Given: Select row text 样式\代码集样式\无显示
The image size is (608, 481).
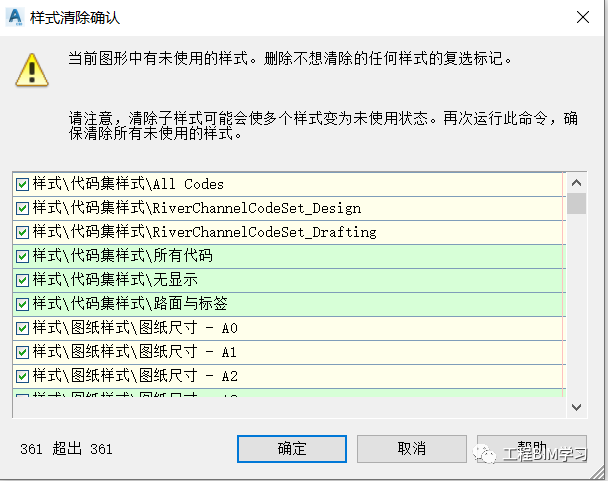Looking at the screenshot, I should (x=115, y=280).
